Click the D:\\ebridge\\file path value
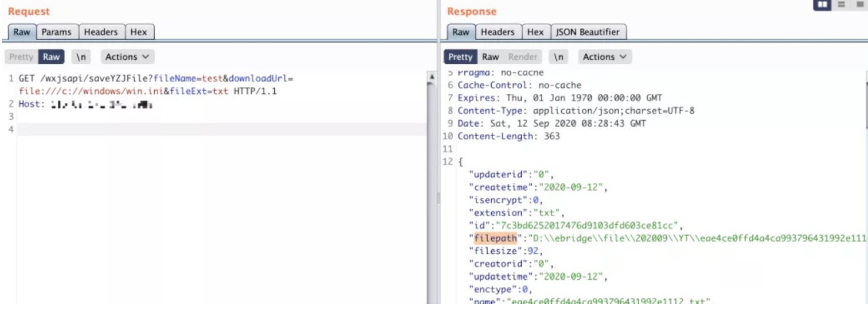Viewport: 868px width, 312px height. click(x=697, y=238)
